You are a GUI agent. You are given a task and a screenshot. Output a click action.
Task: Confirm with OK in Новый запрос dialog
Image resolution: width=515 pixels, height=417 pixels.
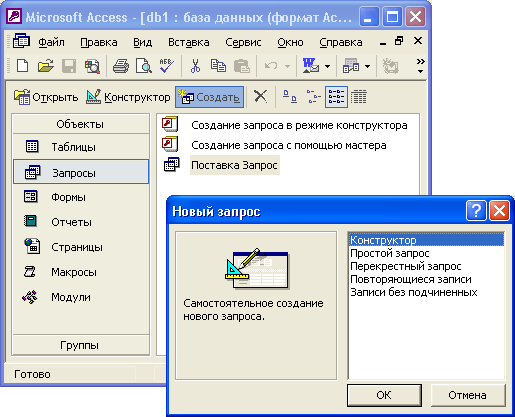coord(384,395)
